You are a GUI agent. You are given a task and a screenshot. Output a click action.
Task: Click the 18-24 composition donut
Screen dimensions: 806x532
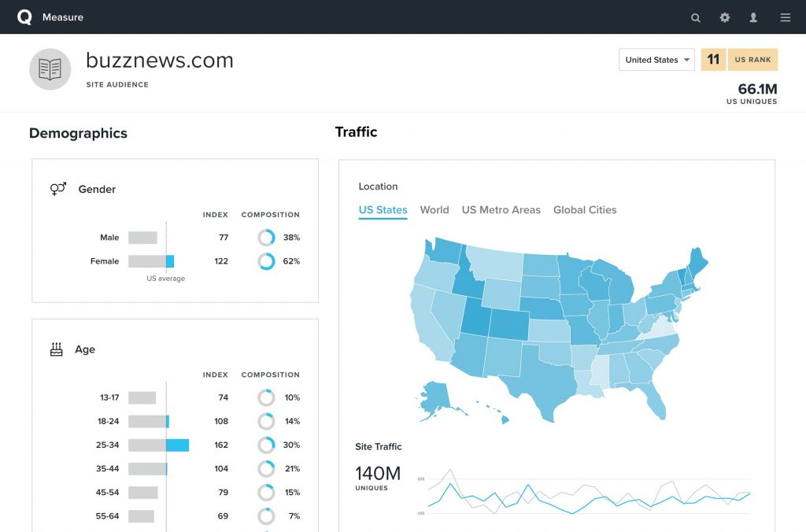click(266, 421)
